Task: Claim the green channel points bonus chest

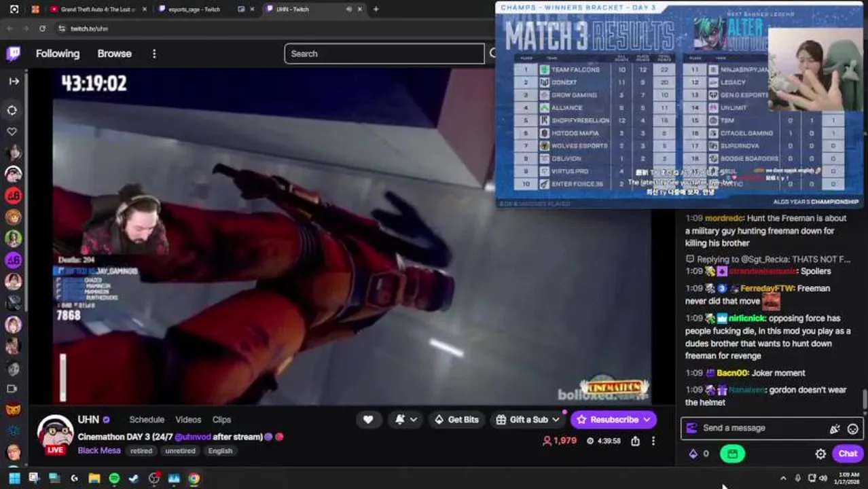Action: click(x=732, y=454)
